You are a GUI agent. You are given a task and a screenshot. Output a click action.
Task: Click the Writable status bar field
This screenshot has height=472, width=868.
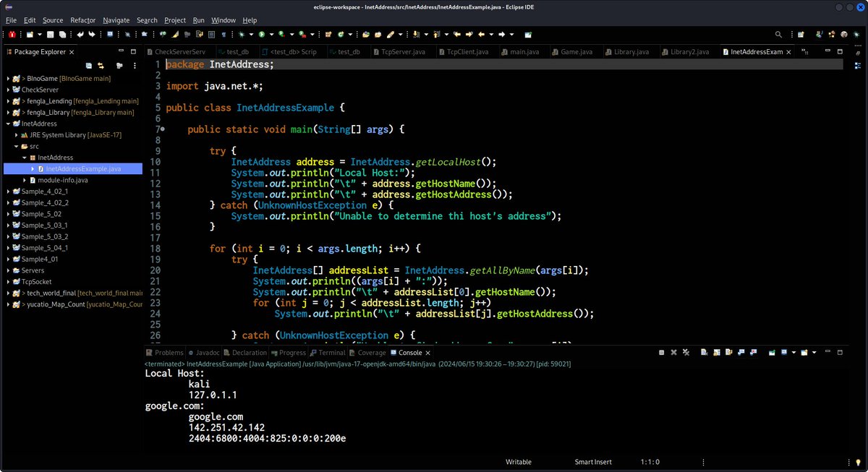point(518,462)
